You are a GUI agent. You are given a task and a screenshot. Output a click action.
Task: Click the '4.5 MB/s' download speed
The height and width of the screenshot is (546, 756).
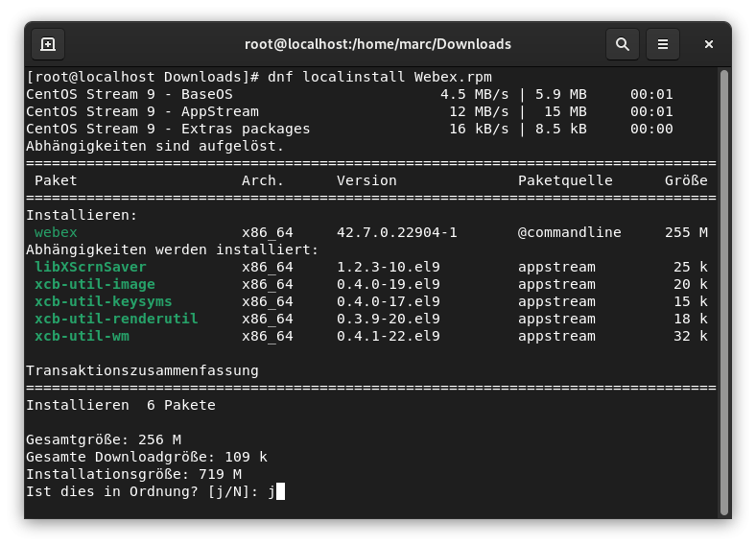coord(475,95)
